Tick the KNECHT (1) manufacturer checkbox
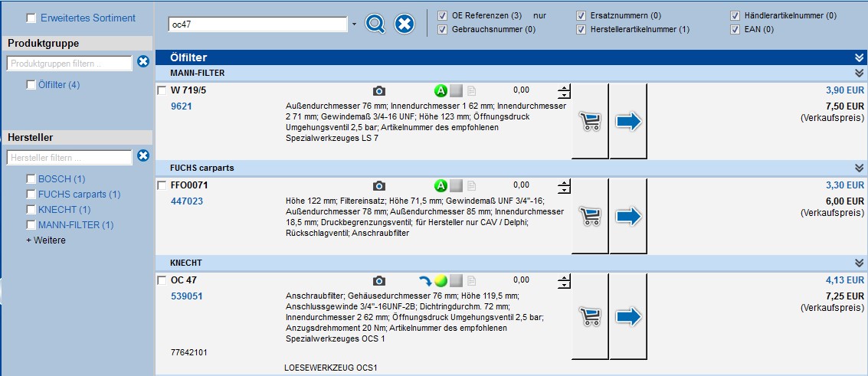 point(31,210)
